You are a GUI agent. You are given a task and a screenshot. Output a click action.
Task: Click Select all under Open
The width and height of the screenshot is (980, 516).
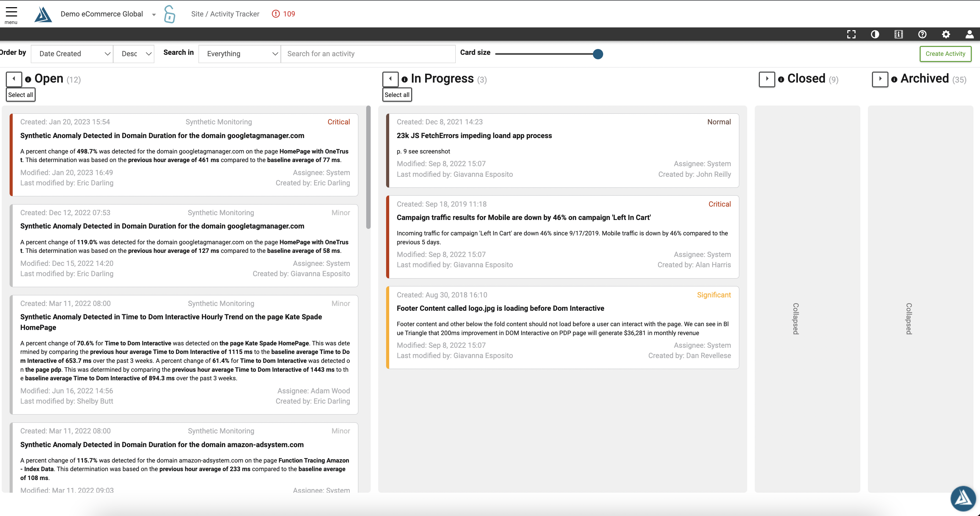coord(21,95)
